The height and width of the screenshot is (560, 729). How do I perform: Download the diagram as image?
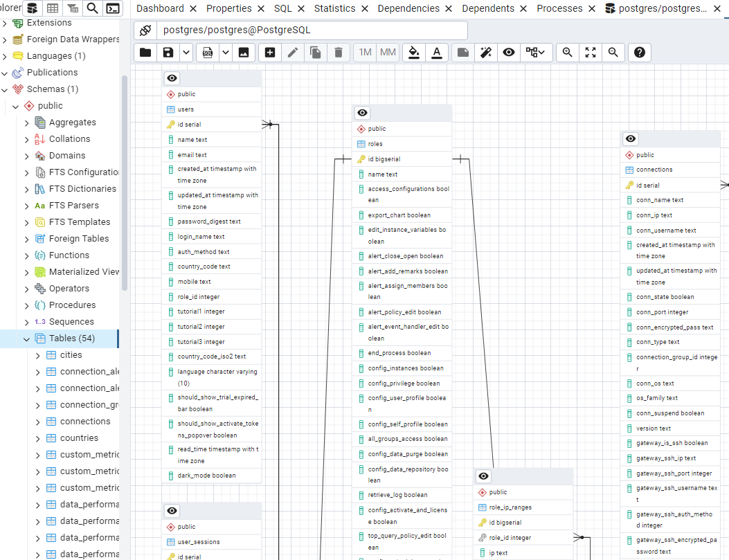coord(244,53)
